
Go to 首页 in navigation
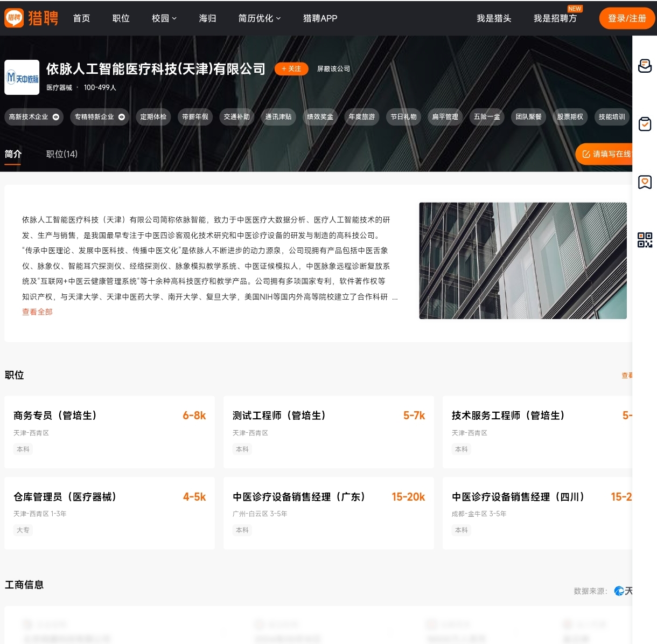click(x=82, y=18)
